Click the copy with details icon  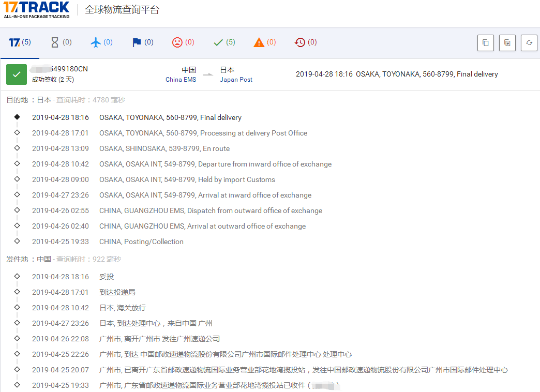[x=507, y=43]
